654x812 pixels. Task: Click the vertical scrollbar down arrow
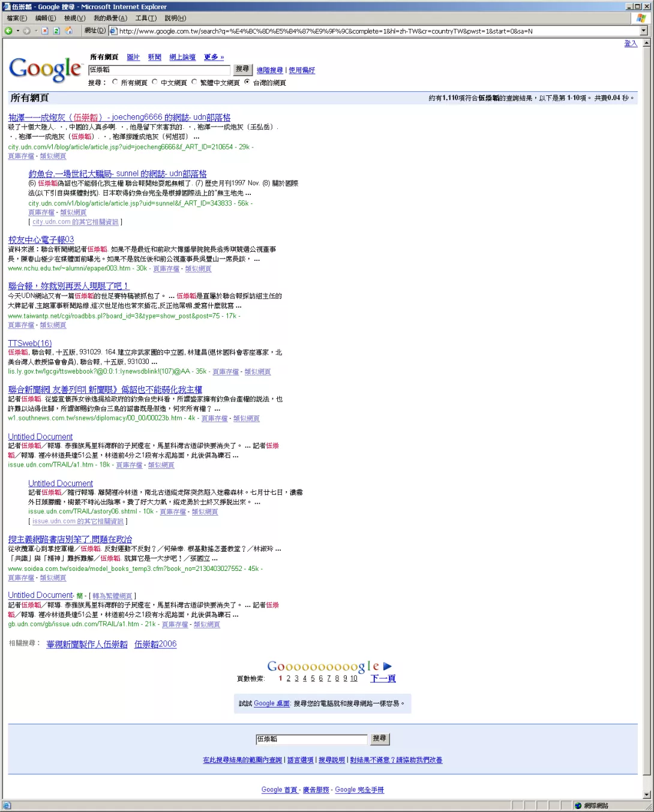coord(647,795)
